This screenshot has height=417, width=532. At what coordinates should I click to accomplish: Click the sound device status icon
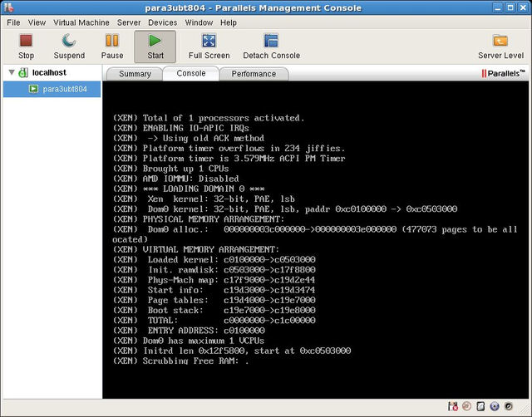(508, 406)
